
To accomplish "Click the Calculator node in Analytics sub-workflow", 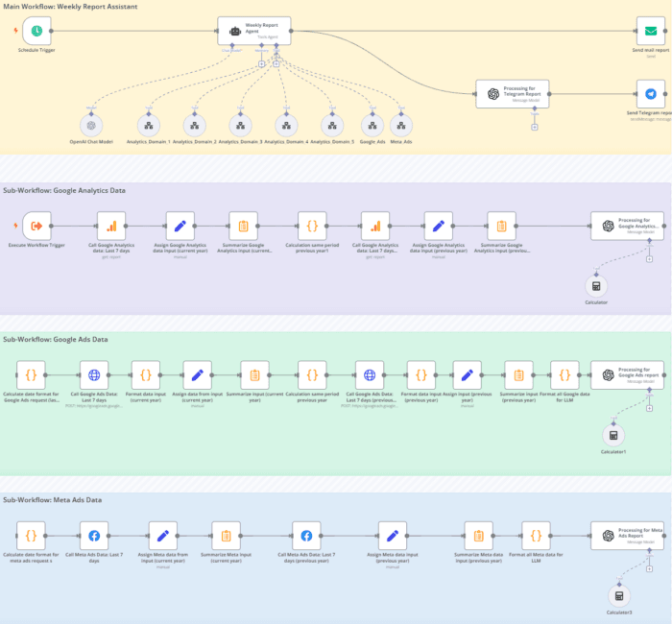I will pyautogui.click(x=596, y=286).
